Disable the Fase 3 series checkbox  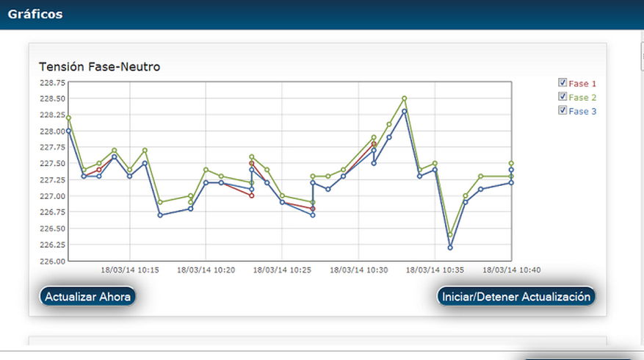pos(562,110)
